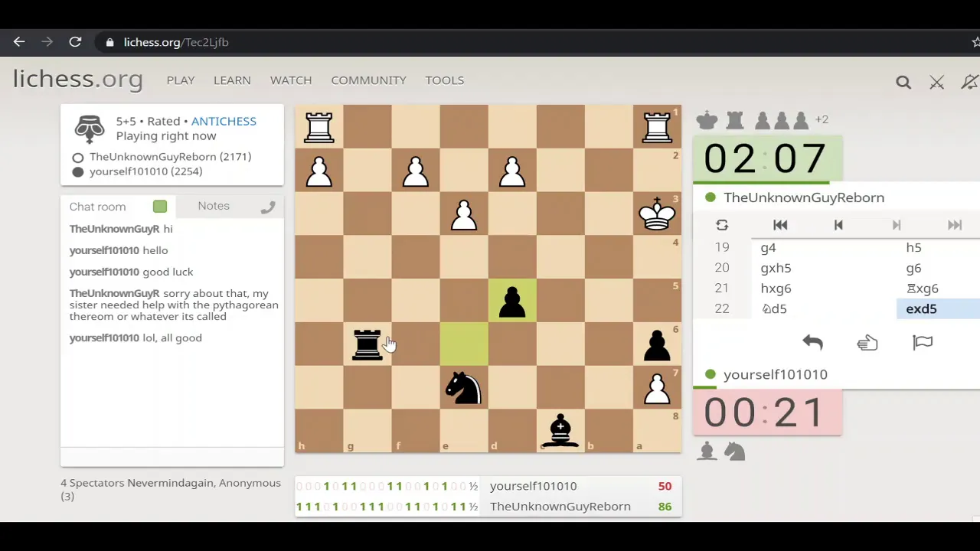Click the white rook on a1
980x551 pixels.
657,127
